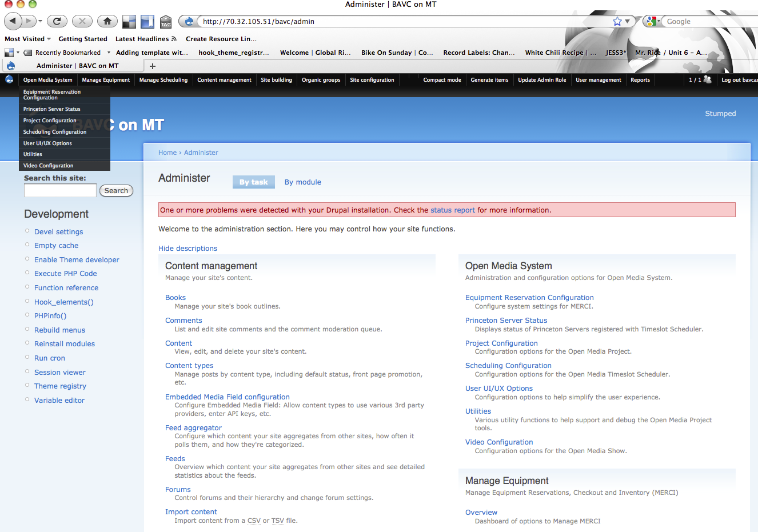Select Video Configuration in dropdown menu
758x532 pixels.
(x=65, y=165)
